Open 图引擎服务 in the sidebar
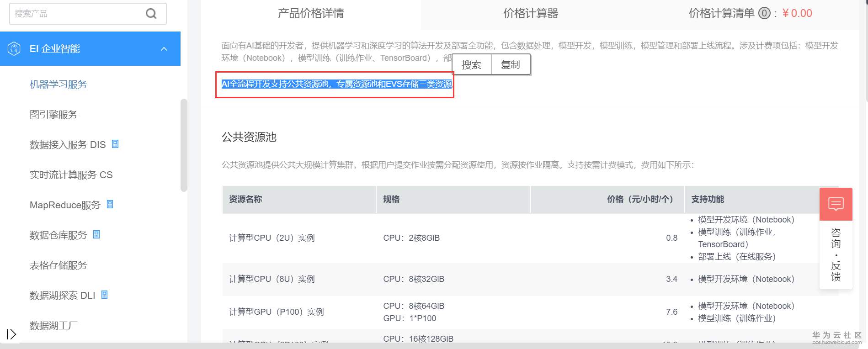 pos(53,114)
